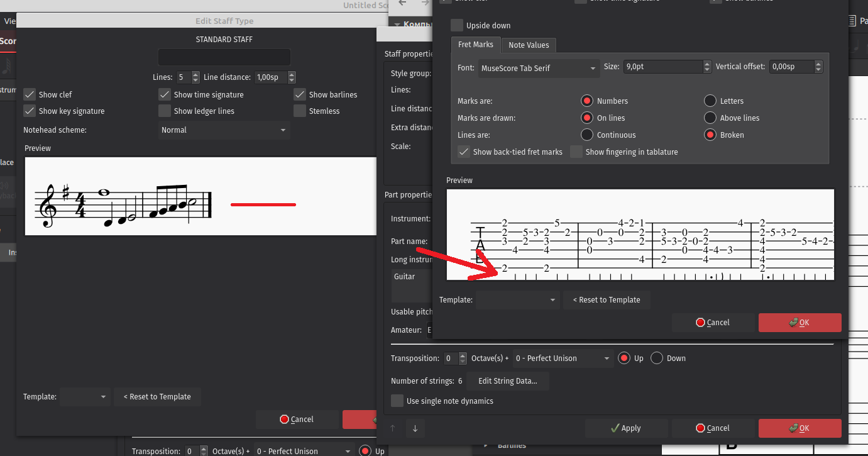Image resolution: width=868 pixels, height=456 pixels.
Task: Uncheck Show clef in Standard Staff dialog
Action: [x=30, y=94]
